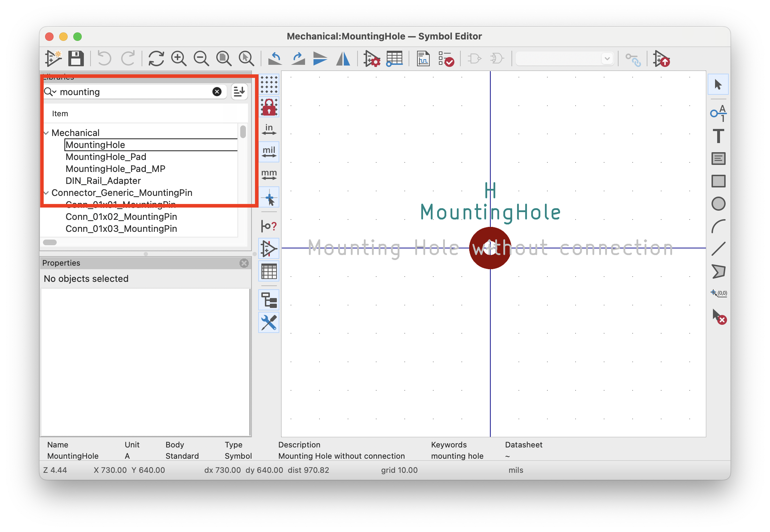The width and height of the screenshot is (770, 532).
Task: Close the Properties panel
Action: click(244, 263)
